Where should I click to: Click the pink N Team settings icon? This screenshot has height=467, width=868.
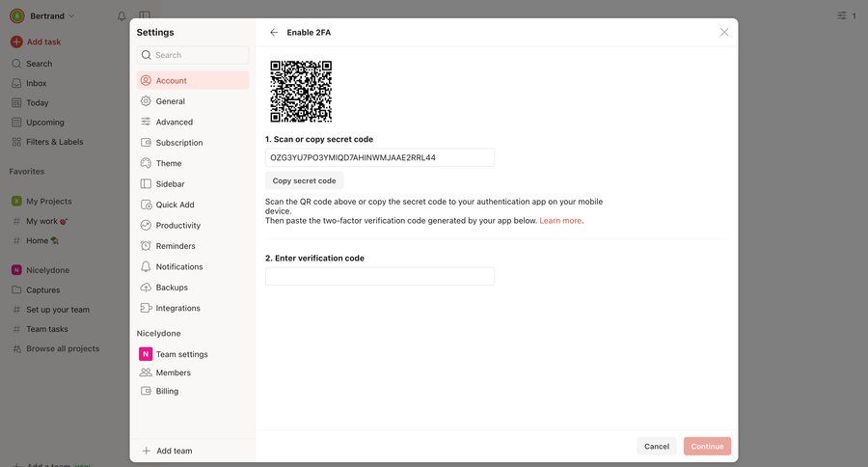(146, 354)
